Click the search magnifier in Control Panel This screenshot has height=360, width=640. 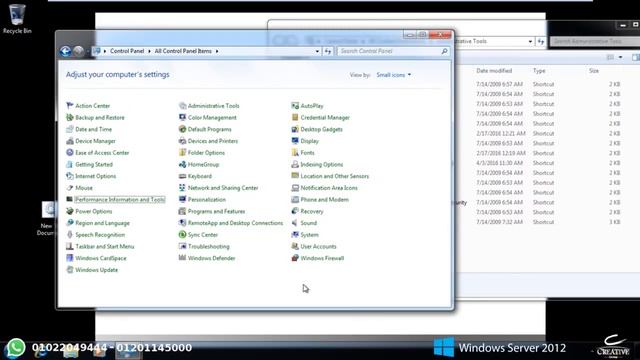pyautogui.click(x=444, y=51)
